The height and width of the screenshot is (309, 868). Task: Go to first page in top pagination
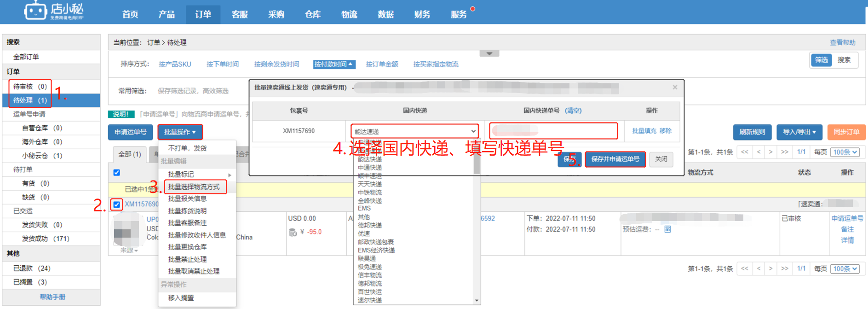click(744, 152)
